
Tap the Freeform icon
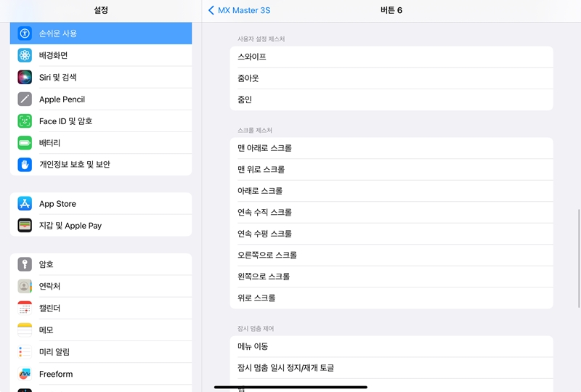click(x=25, y=374)
